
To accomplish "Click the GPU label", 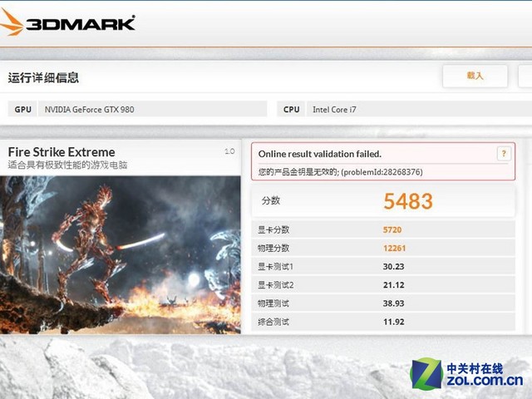I will [22, 109].
